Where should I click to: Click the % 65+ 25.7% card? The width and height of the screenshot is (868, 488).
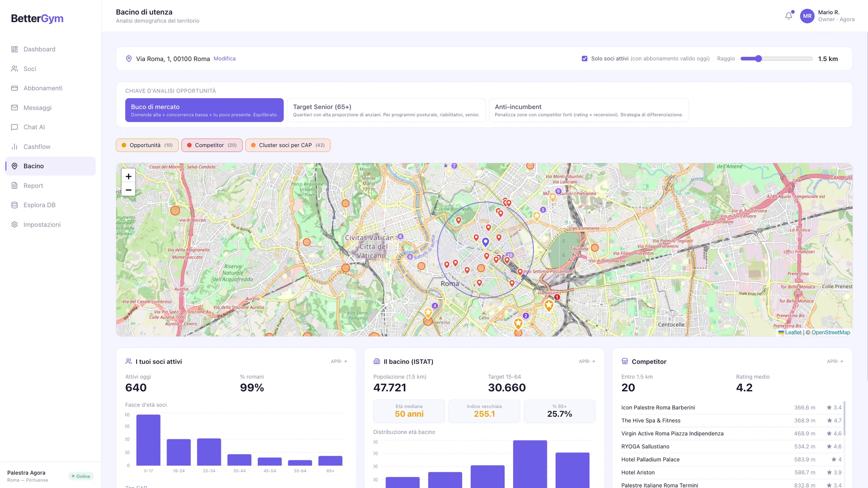(x=559, y=411)
